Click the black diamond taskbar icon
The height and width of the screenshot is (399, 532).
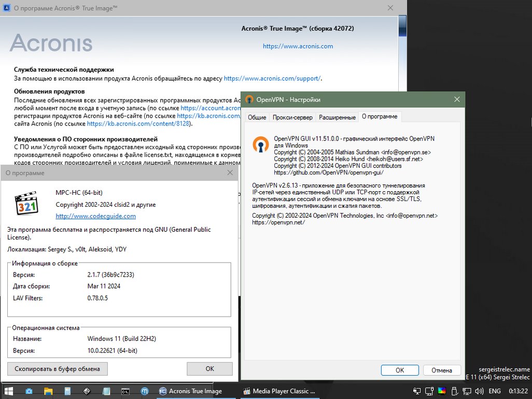[x=87, y=391]
